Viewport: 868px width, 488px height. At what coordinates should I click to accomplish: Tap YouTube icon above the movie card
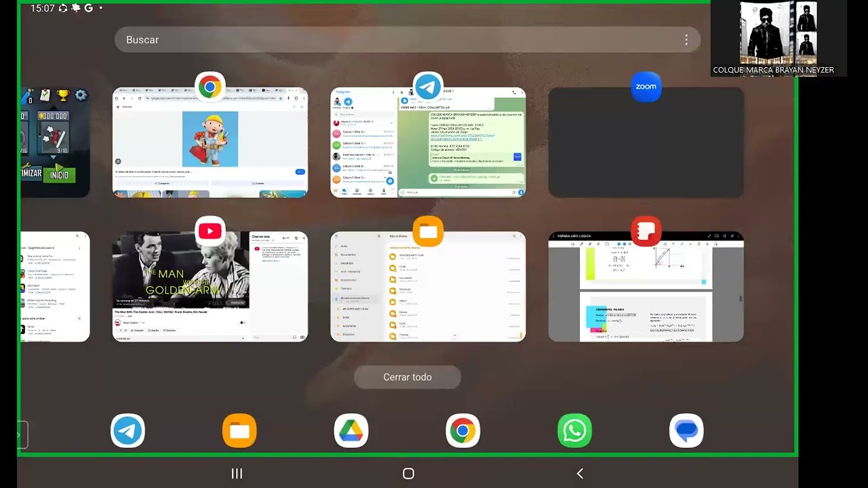click(x=210, y=232)
